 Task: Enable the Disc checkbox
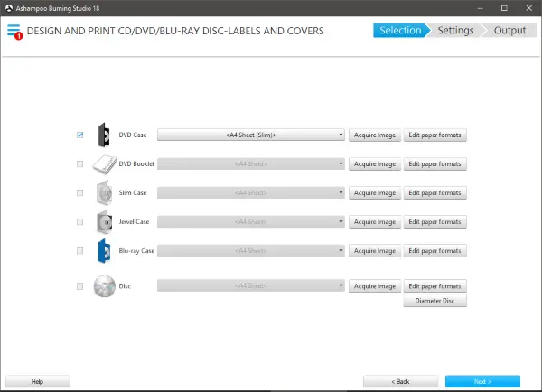pyautogui.click(x=79, y=286)
